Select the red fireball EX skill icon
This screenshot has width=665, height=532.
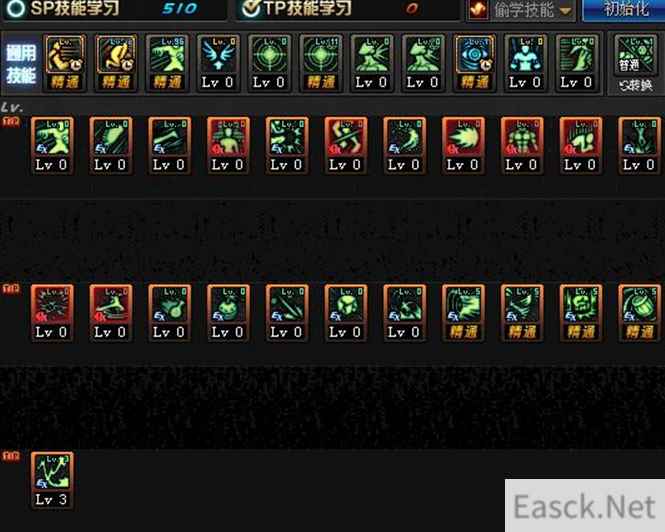pos(463,146)
